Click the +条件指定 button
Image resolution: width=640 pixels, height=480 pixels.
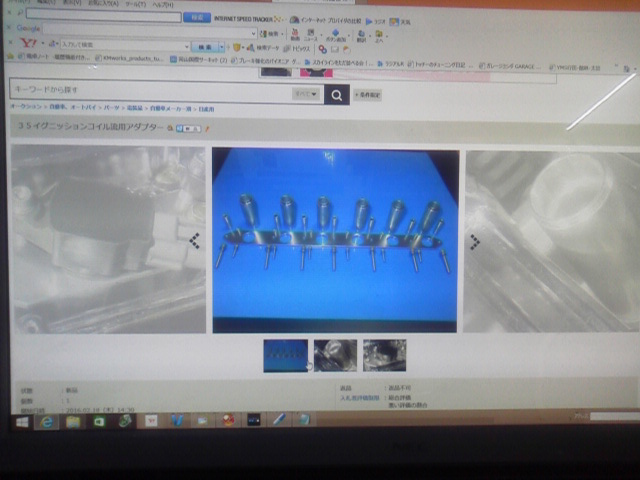click(367, 95)
